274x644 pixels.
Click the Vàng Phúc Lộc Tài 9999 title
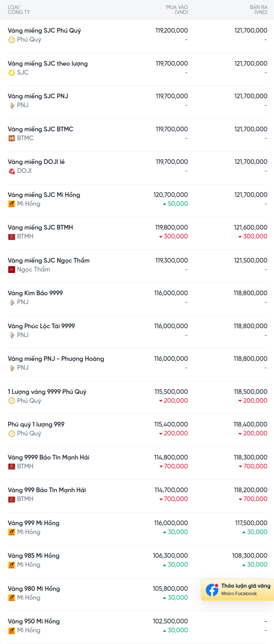click(41, 326)
